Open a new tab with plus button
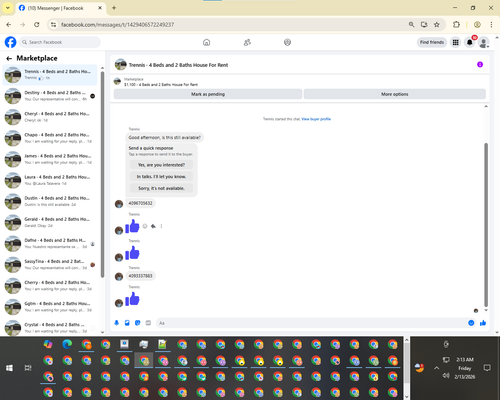This screenshot has width=500, height=400. pos(114,8)
